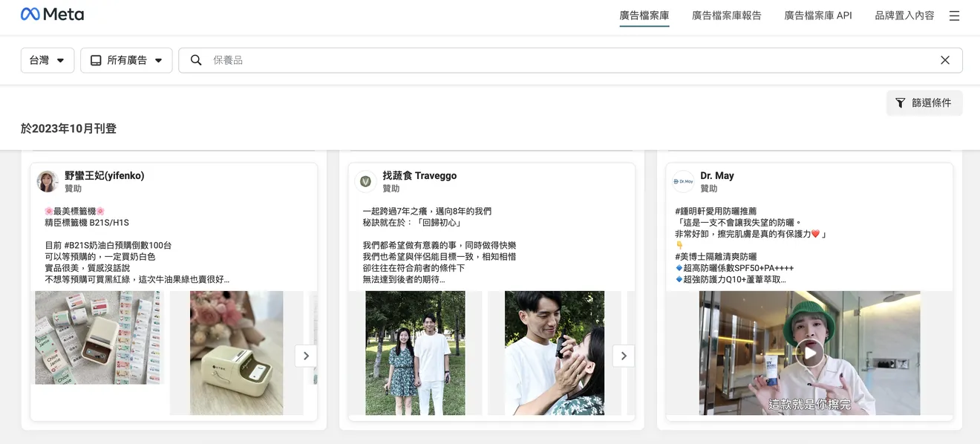The width and height of the screenshot is (980, 444).
Task: Open label printer stickers thumbnail
Action: point(97,338)
